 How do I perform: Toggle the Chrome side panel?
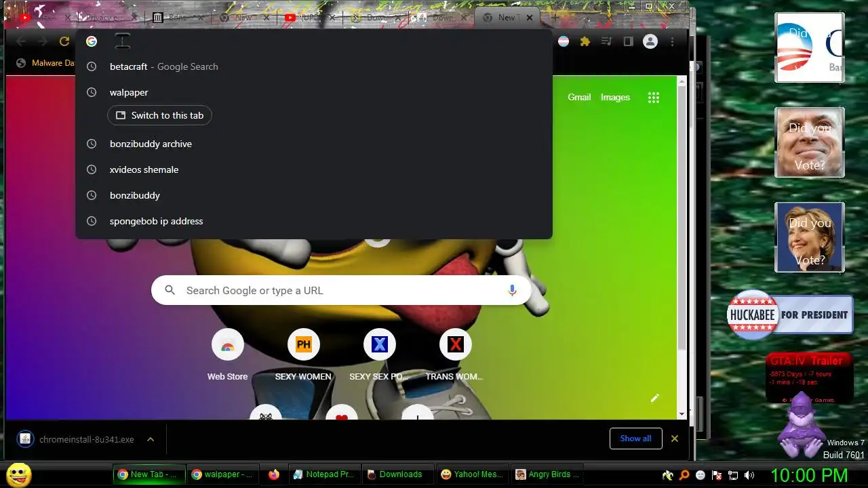(x=629, y=41)
